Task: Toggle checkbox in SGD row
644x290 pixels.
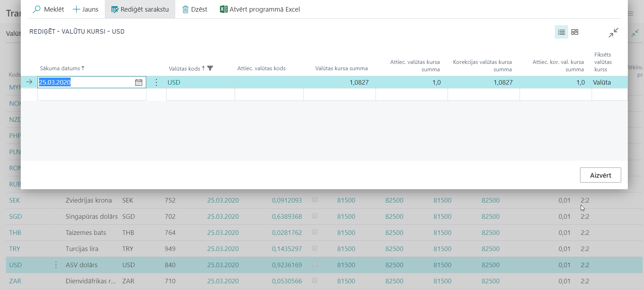Action: coord(314,216)
